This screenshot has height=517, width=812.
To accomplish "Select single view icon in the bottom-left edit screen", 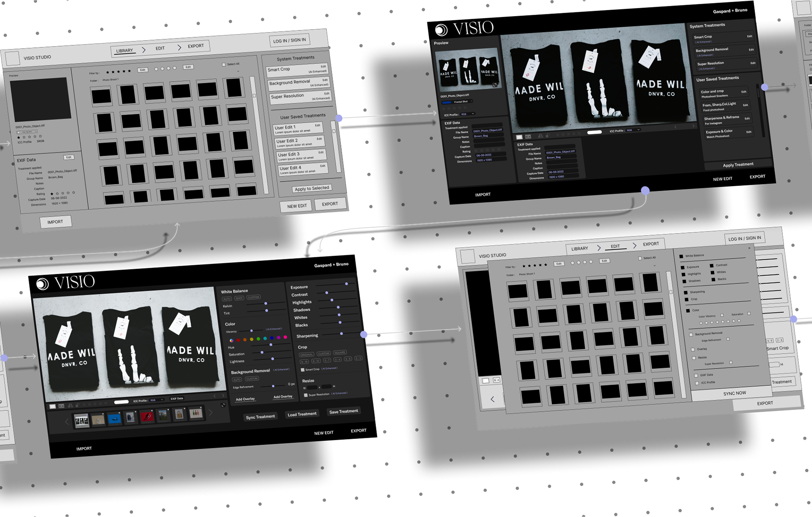I will click(x=52, y=406).
